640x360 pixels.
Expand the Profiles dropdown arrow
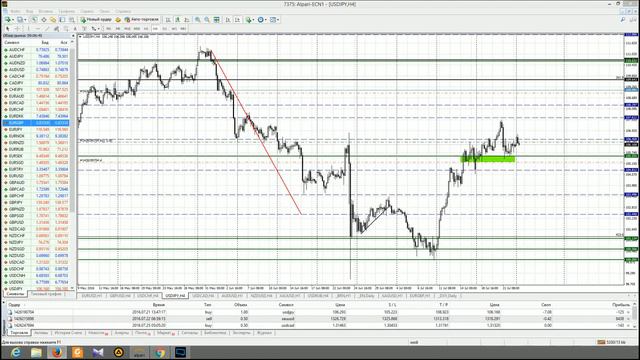(x=24, y=20)
